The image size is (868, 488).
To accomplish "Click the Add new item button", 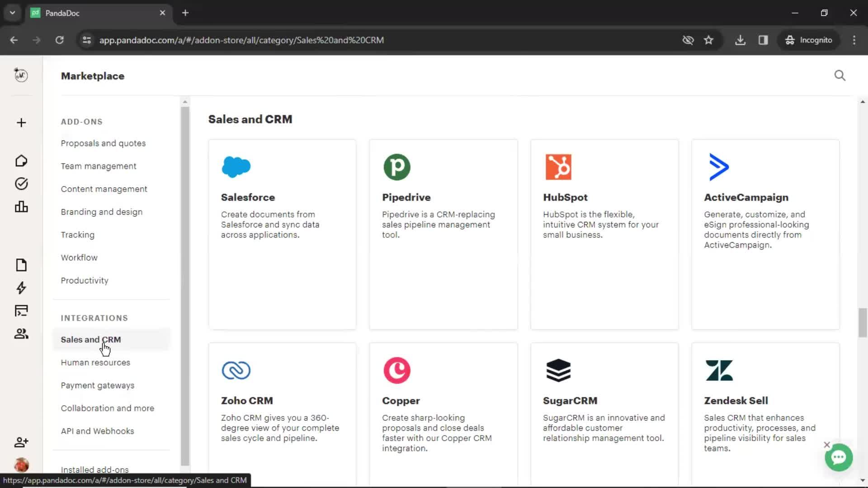I will coord(21,122).
